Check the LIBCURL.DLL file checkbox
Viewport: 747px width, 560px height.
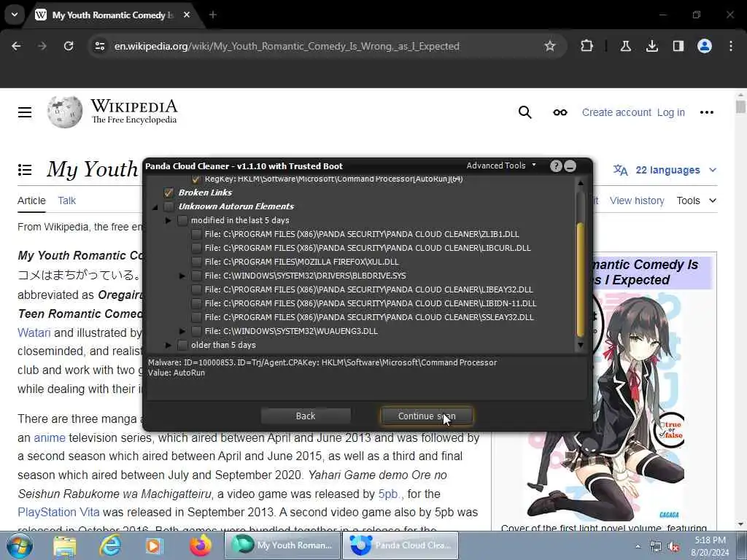coord(196,248)
